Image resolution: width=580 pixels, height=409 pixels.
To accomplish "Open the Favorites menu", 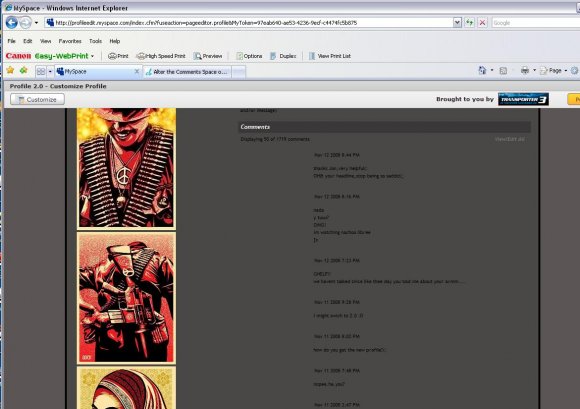I will click(70, 41).
